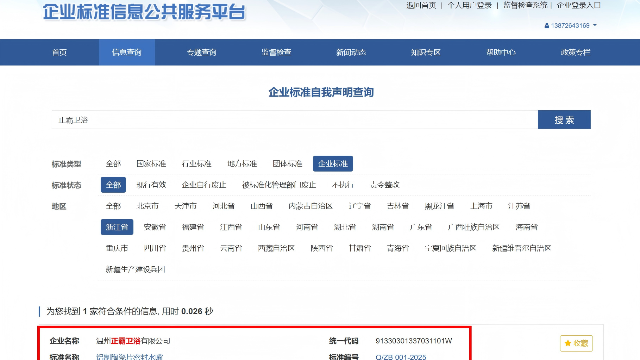640x360 pixels.
Task: Focus the search keyword input field
Action: point(295,120)
